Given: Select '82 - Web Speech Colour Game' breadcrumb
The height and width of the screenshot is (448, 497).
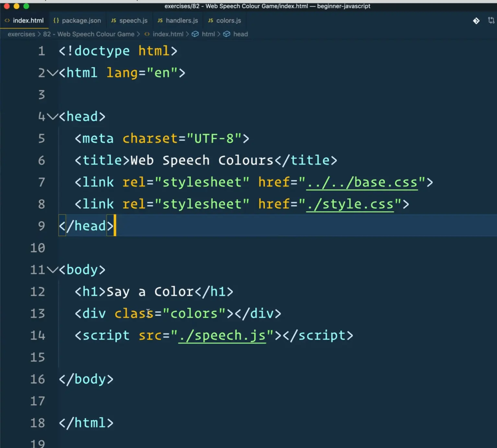Looking at the screenshot, I should [88, 34].
